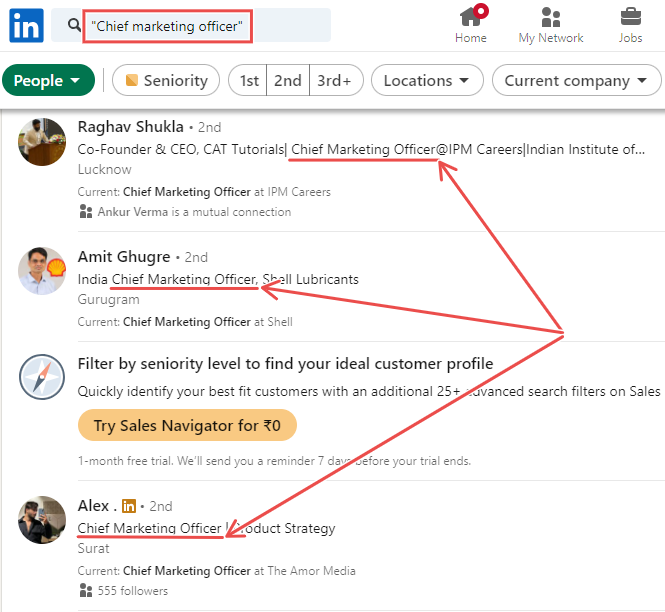Click the followers people icon under Alex
Viewport: 665px width, 612px height.
86,590
